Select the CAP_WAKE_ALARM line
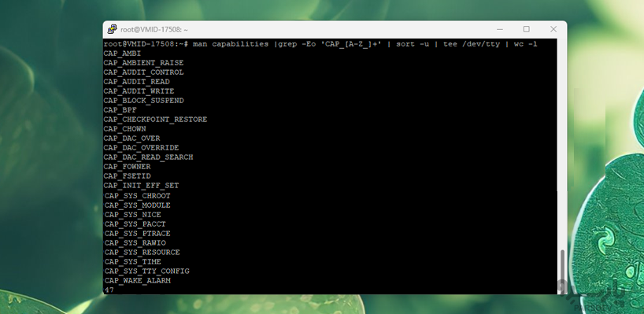644x314 pixels. coord(137,281)
